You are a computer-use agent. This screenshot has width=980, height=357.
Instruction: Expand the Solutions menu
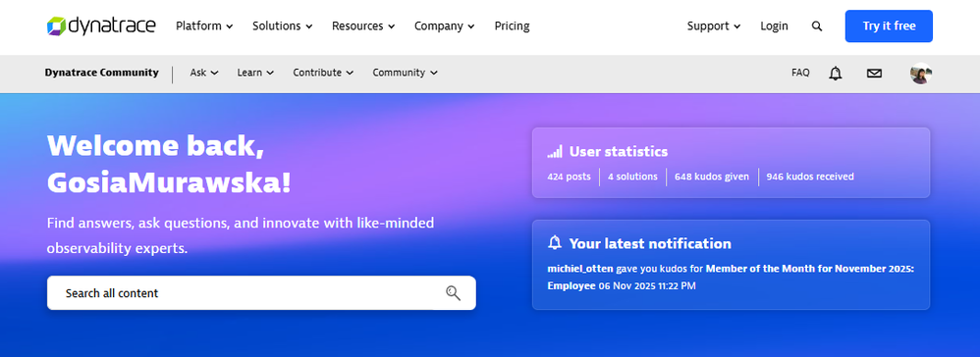point(283,26)
